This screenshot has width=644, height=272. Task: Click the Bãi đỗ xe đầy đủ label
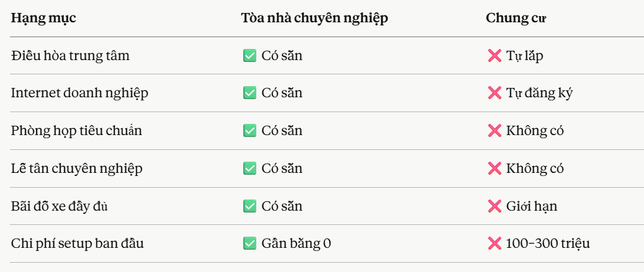pos(60,206)
